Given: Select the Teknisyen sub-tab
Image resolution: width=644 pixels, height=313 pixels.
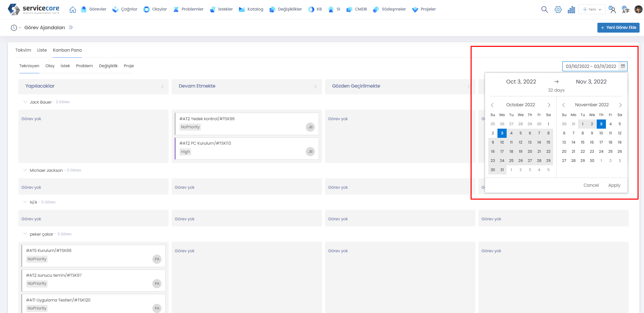Looking at the screenshot, I should pyautogui.click(x=29, y=66).
